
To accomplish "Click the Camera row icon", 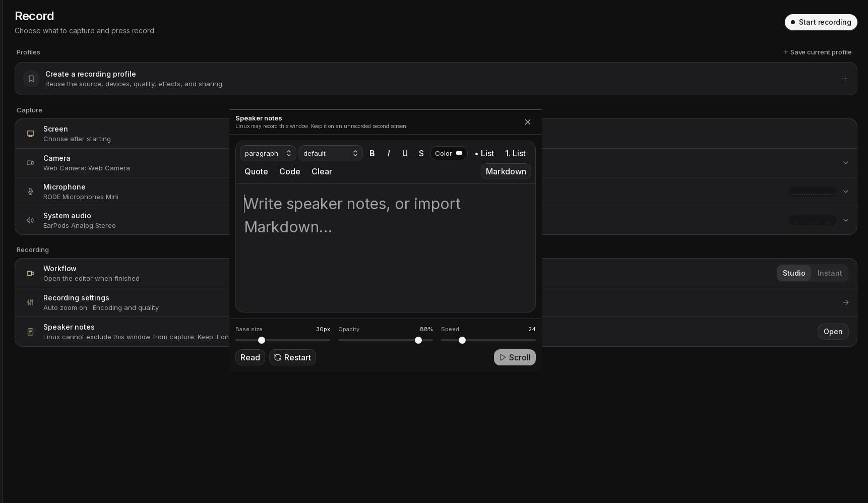I will pos(30,163).
